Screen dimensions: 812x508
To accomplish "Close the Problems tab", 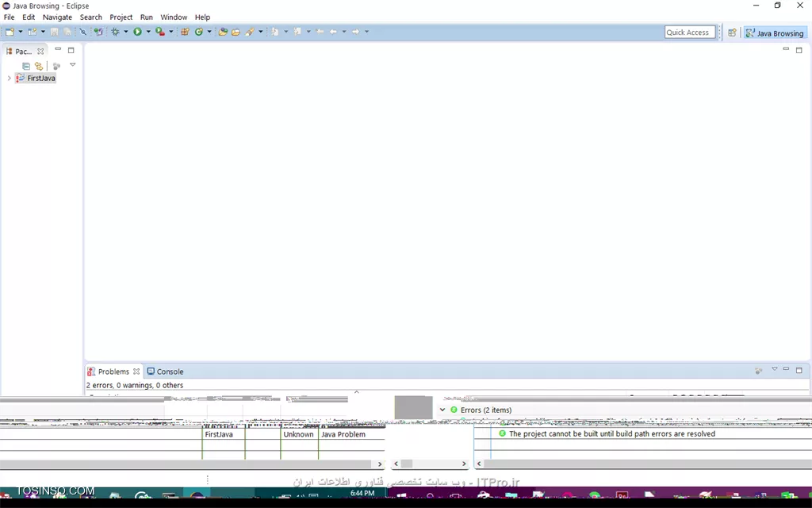I will click(x=136, y=371).
